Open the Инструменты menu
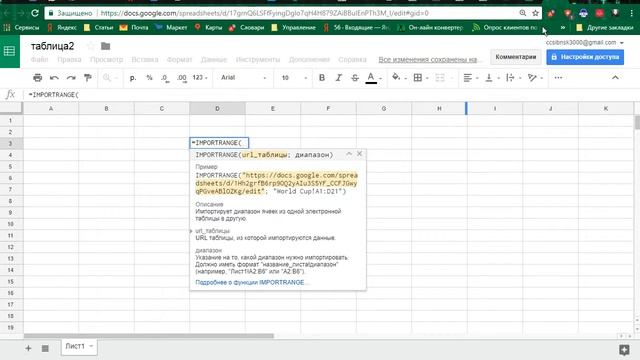The width and height of the screenshot is (640, 360). coord(258,60)
